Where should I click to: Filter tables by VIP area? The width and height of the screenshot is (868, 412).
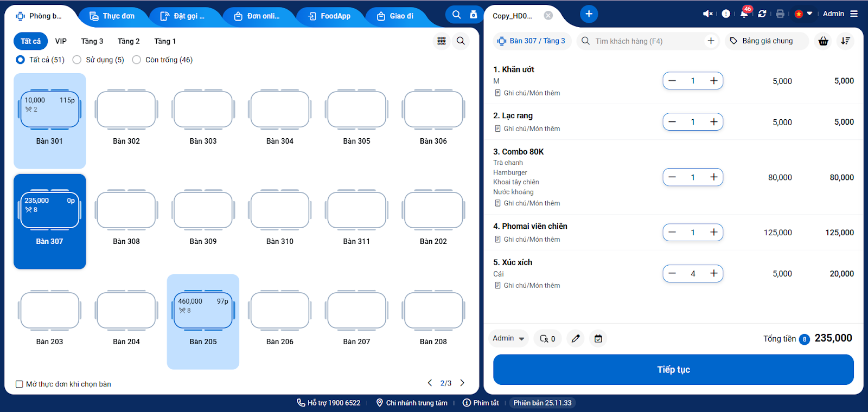coord(61,41)
